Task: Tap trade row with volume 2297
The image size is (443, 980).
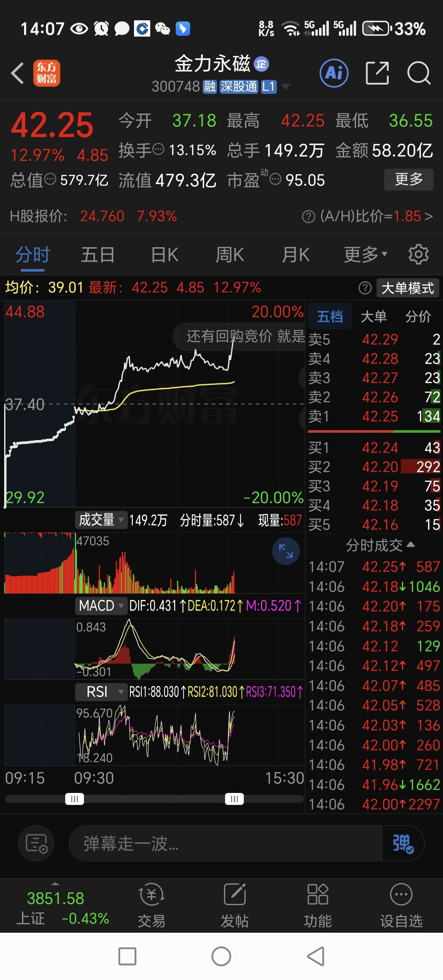Action: [x=374, y=804]
